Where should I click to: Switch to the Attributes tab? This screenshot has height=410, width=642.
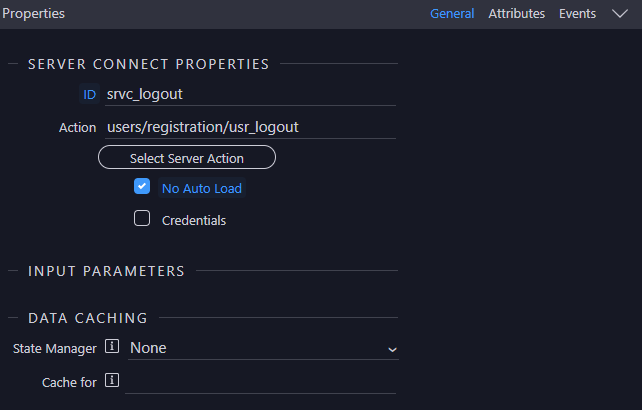pos(517,14)
